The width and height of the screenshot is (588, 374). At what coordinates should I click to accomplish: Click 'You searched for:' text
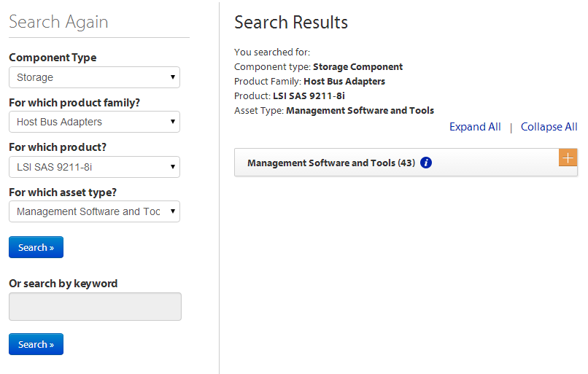tap(272, 52)
